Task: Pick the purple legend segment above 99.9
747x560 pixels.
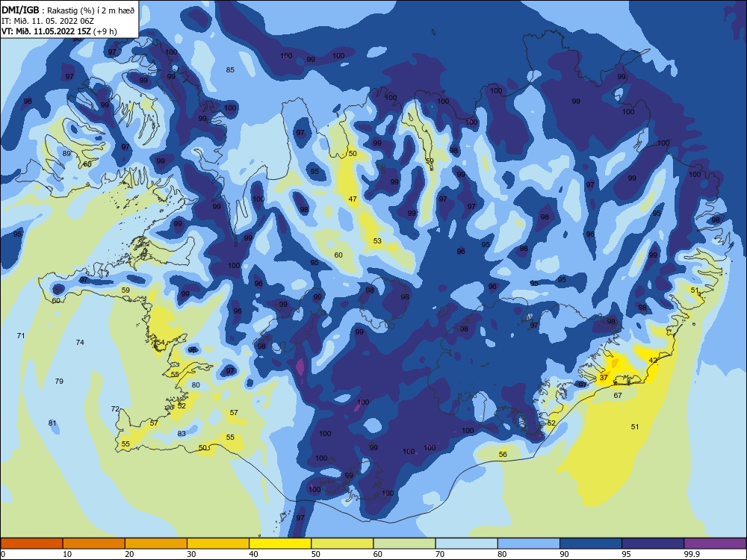Action: (715, 544)
